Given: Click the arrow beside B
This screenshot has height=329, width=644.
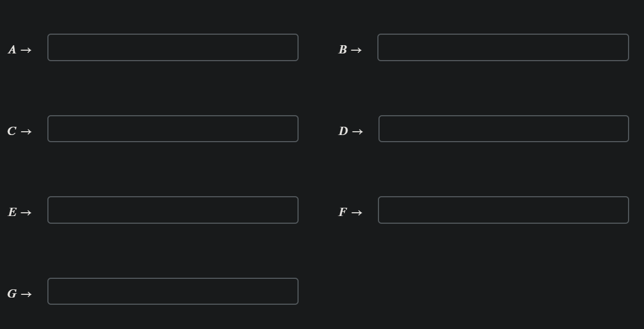Looking at the screenshot, I should (x=357, y=49).
